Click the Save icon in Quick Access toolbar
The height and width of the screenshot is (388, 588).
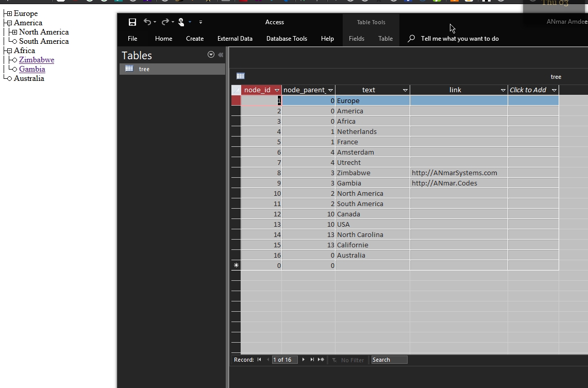[132, 22]
